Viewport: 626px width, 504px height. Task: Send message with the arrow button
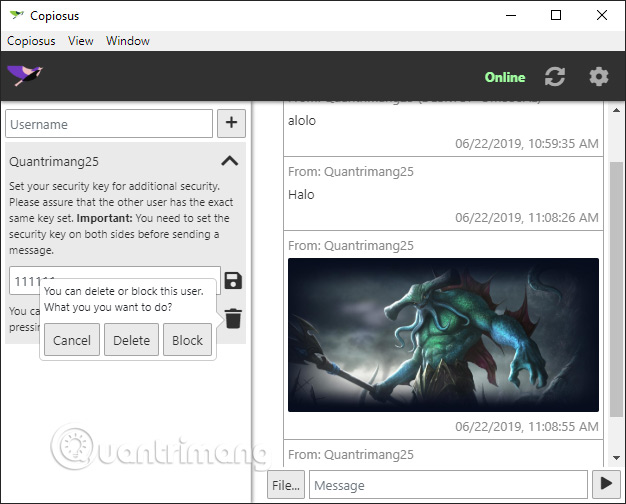(606, 484)
